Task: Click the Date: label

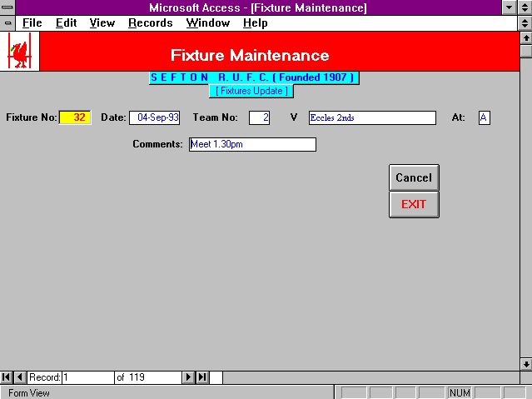Action: coord(113,117)
